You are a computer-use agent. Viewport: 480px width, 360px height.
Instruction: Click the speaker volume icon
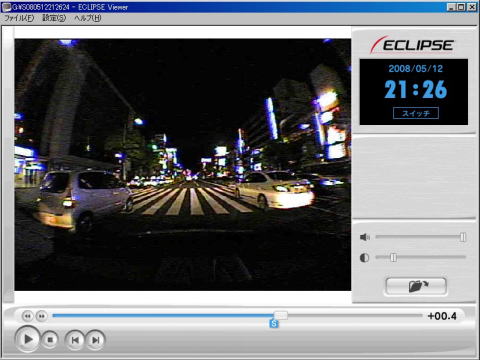pos(365,237)
